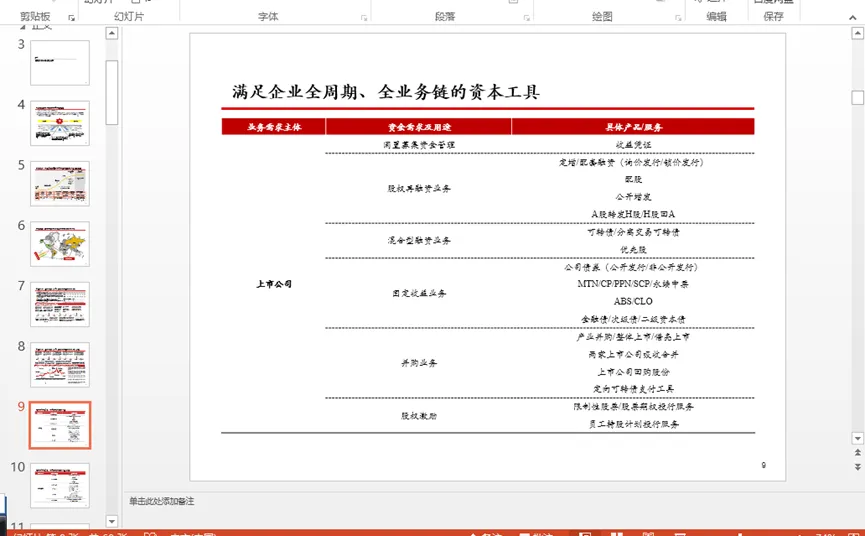Click '公司债券（公开发行/非公开发行）' text
Viewport: 865px width, 536px height.
(x=631, y=267)
